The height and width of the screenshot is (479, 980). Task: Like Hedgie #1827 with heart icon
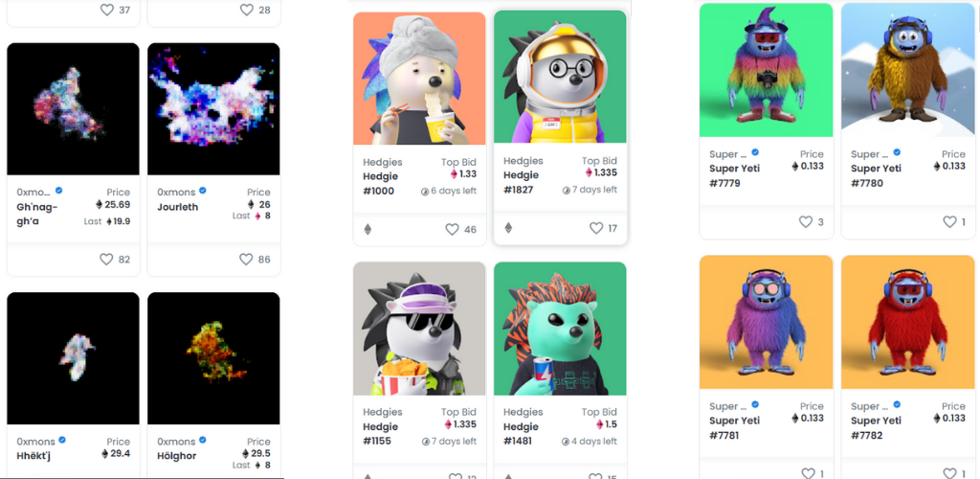pyautogui.click(x=596, y=228)
